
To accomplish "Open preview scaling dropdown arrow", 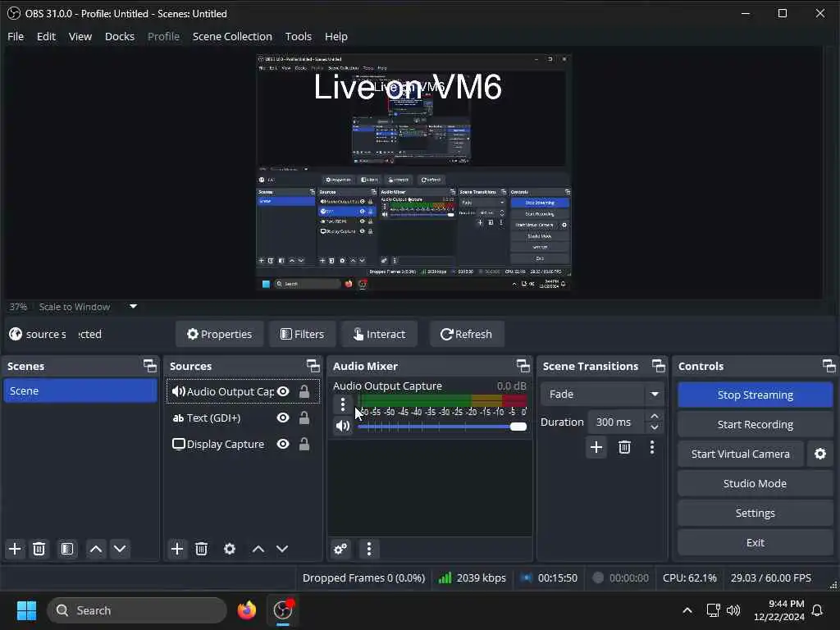I will pos(134,307).
